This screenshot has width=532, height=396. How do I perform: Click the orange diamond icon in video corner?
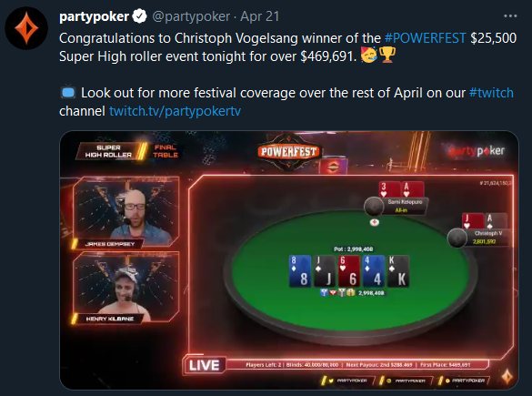click(507, 377)
